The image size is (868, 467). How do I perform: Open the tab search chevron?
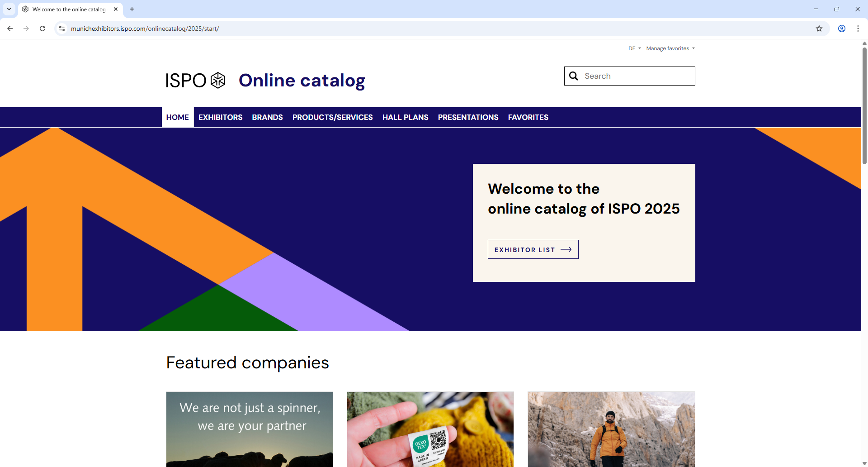9,9
